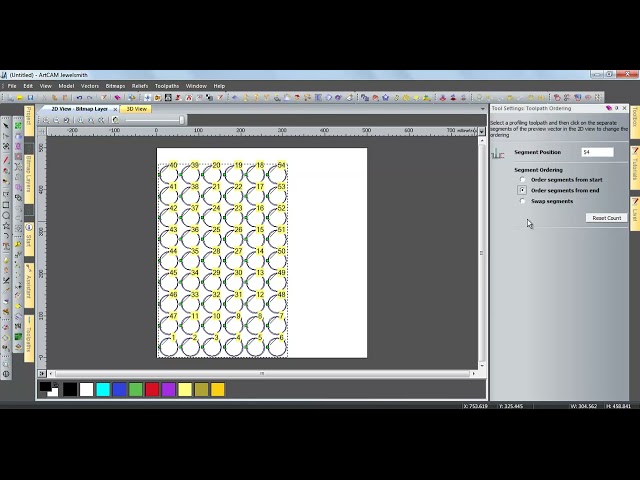Click the scissors/trim tool in left toolbar
This screenshot has width=640, height=480.
[x=6, y=280]
